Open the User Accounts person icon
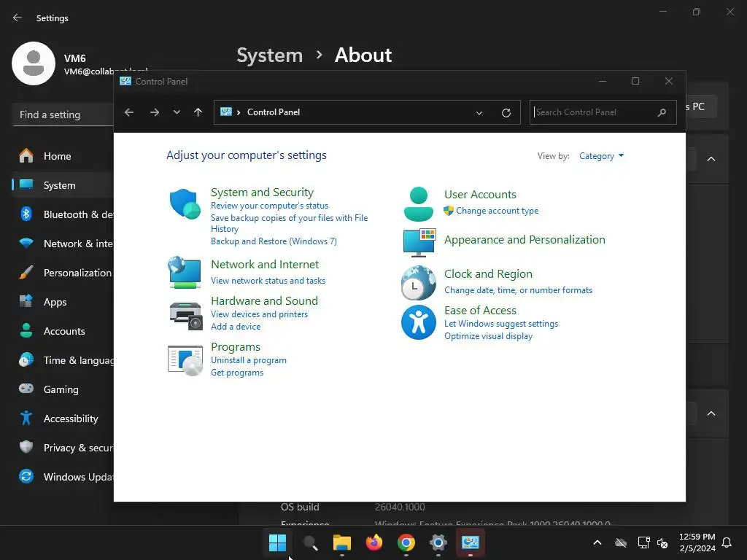The image size is (747, 560). pos(418,204)
